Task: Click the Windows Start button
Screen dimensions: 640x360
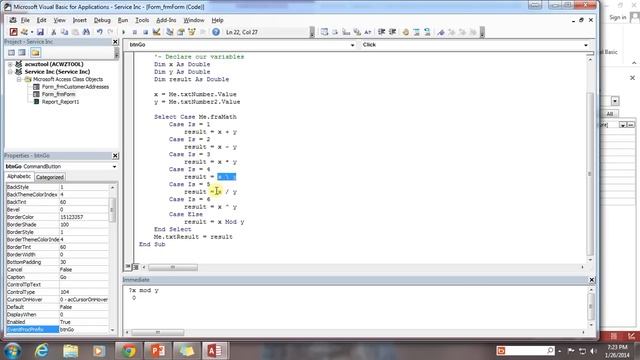Action: coord(13,351)
